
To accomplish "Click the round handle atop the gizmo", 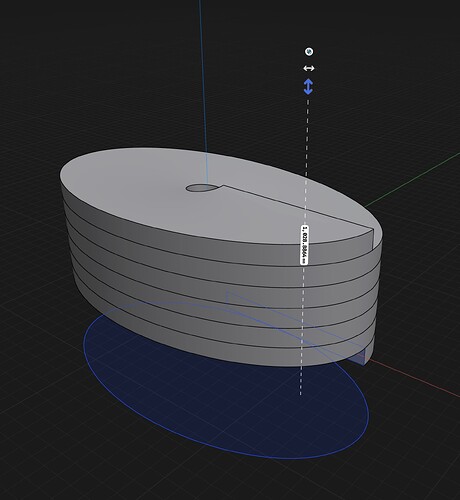I will [309, 52].
